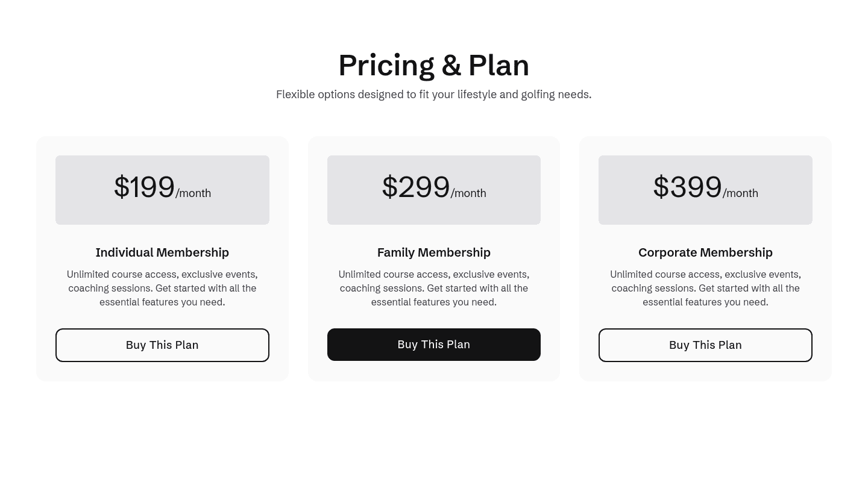Click the Family Membership title
Screen dimensions: 868x488
point(433,252)
